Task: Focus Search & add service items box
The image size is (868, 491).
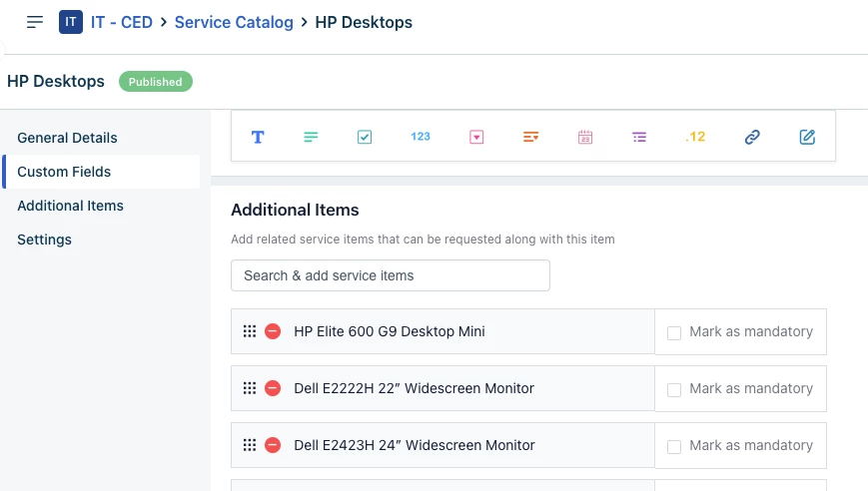Action: pos(391,275)
